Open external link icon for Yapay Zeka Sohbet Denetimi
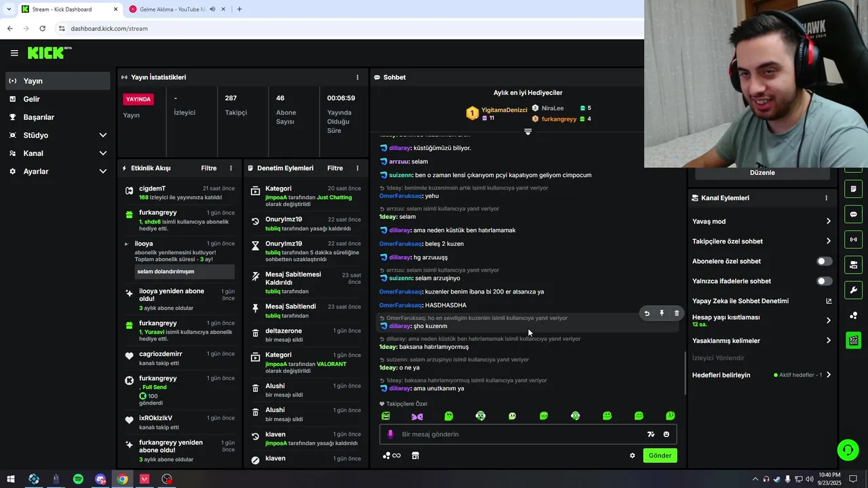Screen dimensions: 868x488 (x=828, y=301)
